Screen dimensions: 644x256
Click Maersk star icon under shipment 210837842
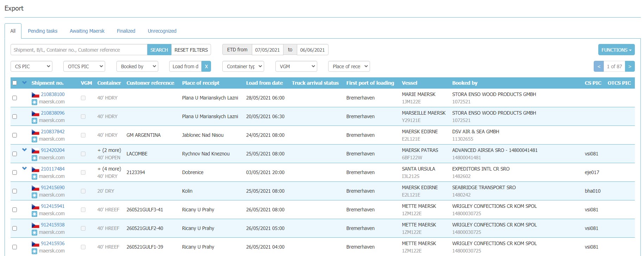click(x=34, y=139)
